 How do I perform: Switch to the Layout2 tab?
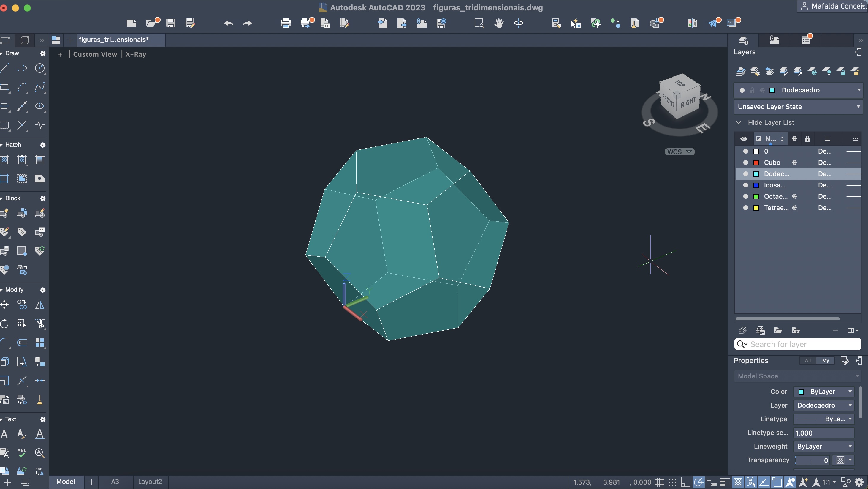pyautogui.click(x=150, y=482)
